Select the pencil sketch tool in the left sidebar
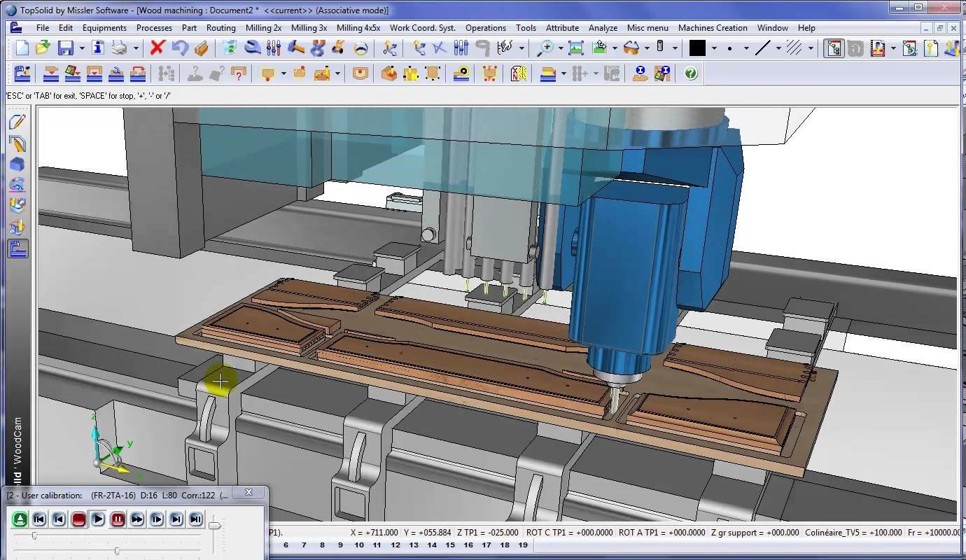 [x=17, y=122]
